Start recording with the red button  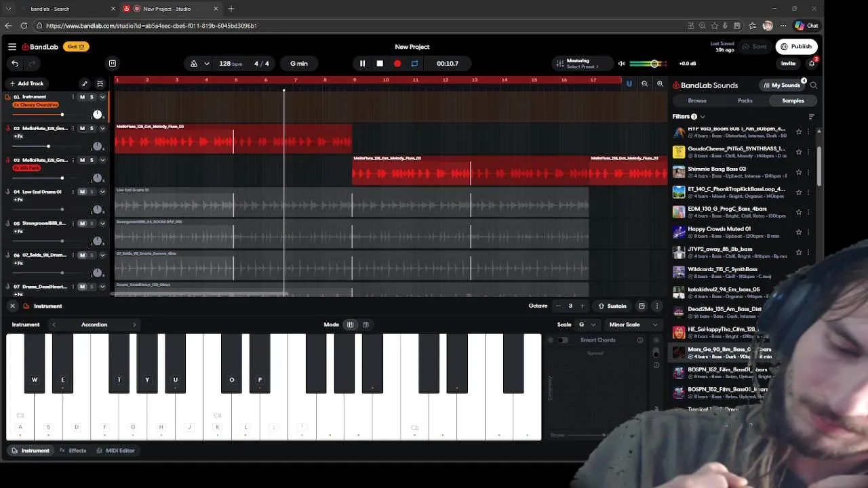click(397, 64)
